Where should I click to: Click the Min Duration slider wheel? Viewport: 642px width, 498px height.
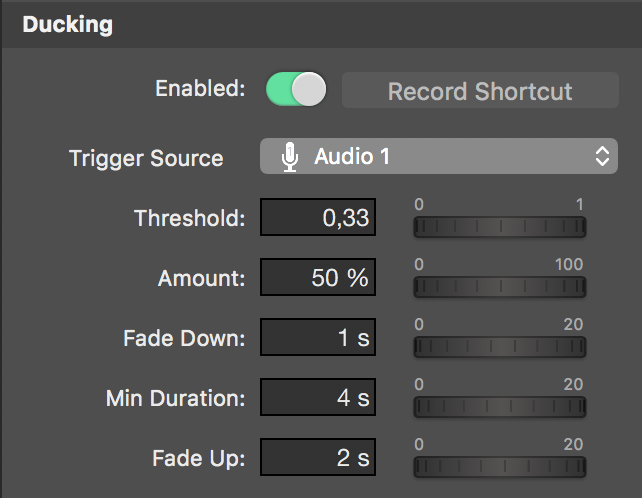click(500, 406)
